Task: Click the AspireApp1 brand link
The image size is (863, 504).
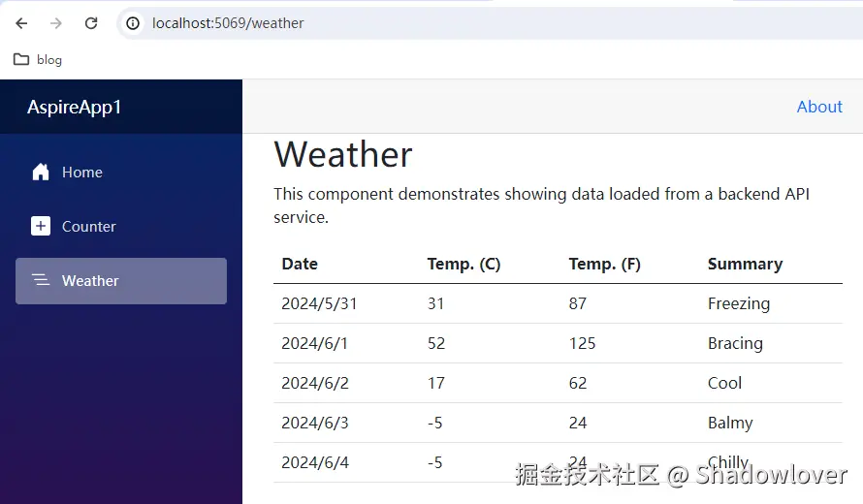Action: tap(74, 108)
